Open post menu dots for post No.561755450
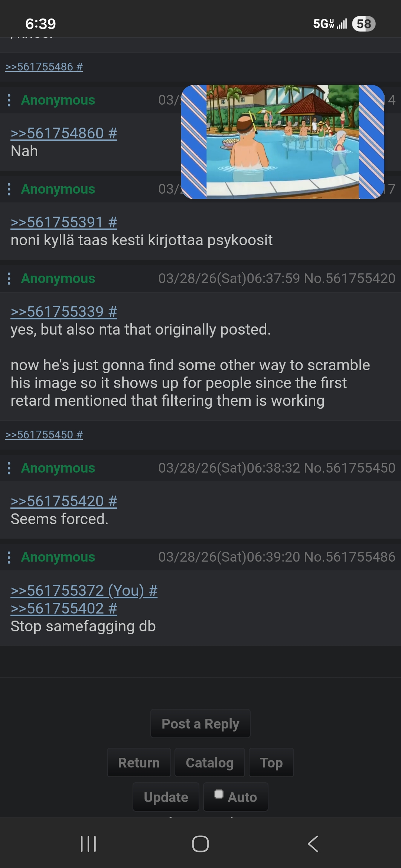Image resolution: width=401 pixels, height=868 pixels. click(9, 468)
